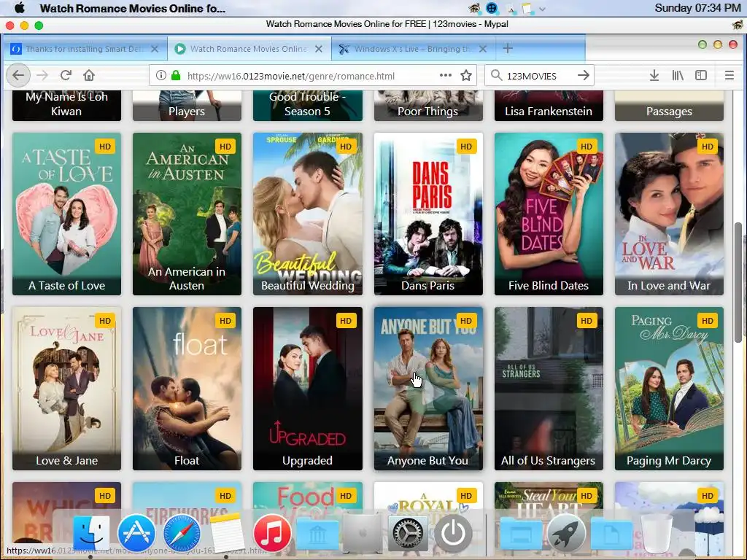
Task: Click the Poor Things title link
Action: coord(427,111)
